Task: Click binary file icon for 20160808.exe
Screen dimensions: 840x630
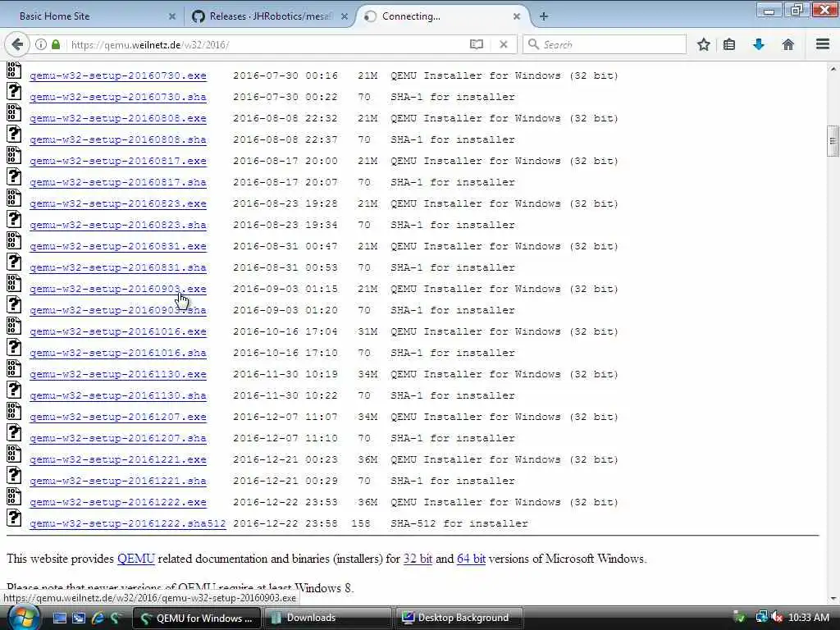Action: pos(14,112)
